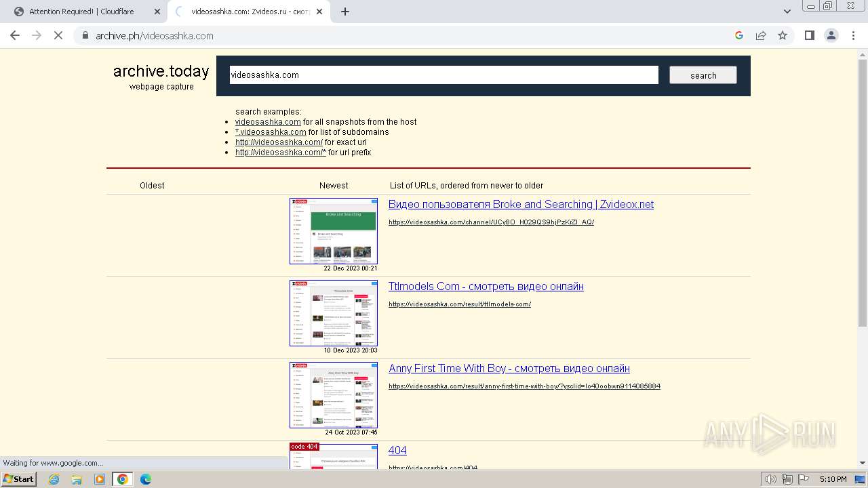Open a new browser tab

345,12
